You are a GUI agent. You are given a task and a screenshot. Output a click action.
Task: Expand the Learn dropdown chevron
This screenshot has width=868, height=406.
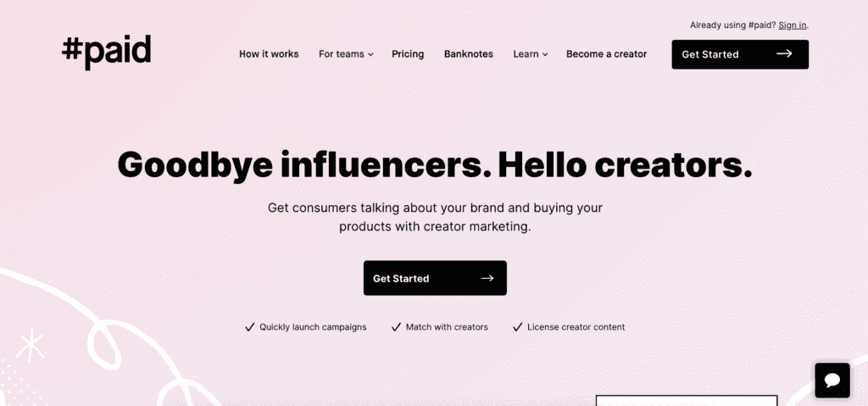pos(545,54)
